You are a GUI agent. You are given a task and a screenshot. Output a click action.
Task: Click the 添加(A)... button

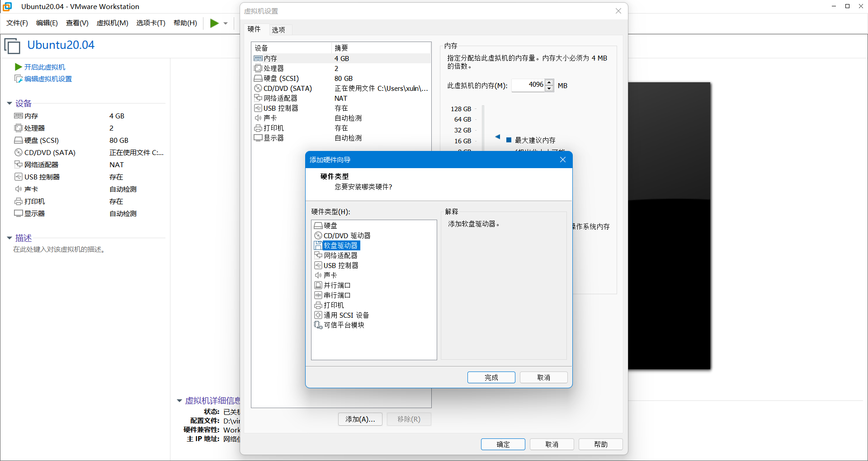(x=360, y=419)
